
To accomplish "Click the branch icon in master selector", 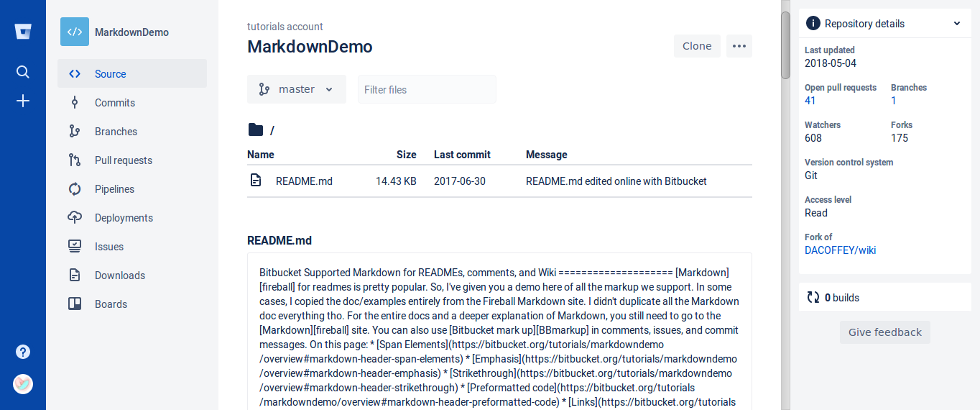I will 264,89.
